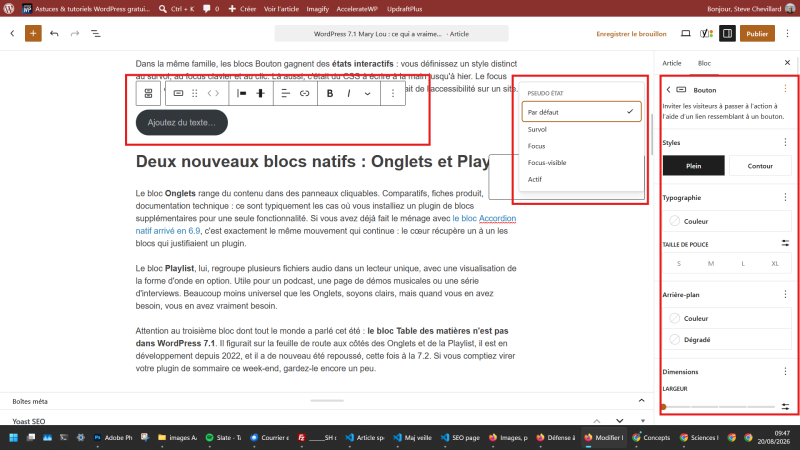Image resolution: width=800 pixels, height=450 pixels.
Task: Select font size L
Action: click(743, 264)
